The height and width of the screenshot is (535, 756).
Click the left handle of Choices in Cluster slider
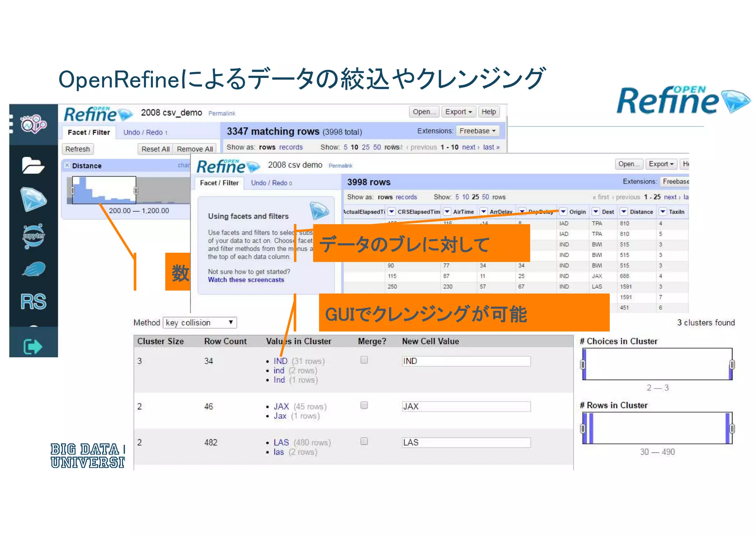tap(583, 364)
